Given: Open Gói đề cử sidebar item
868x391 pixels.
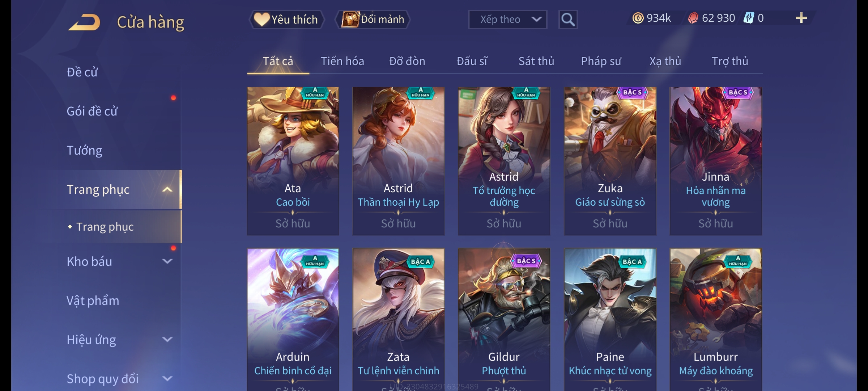Looking at the screenshot, I should pyautogui.click(x=92, y=111).
